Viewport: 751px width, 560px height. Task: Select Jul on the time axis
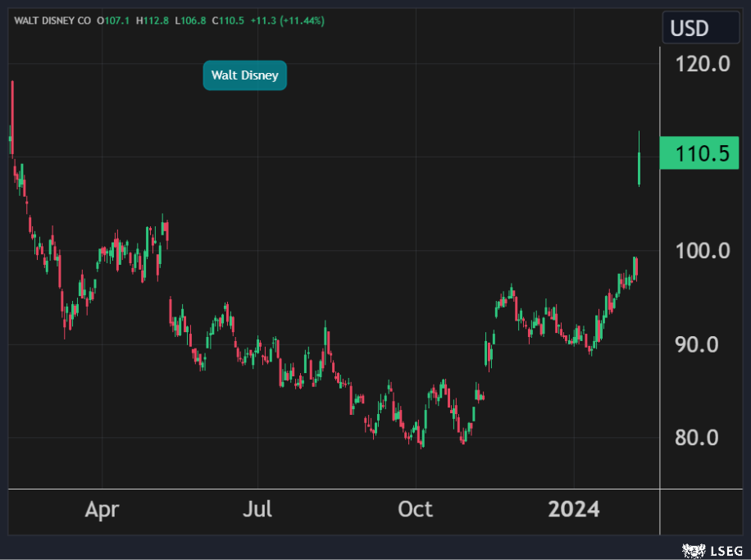(x=257, y=509)
